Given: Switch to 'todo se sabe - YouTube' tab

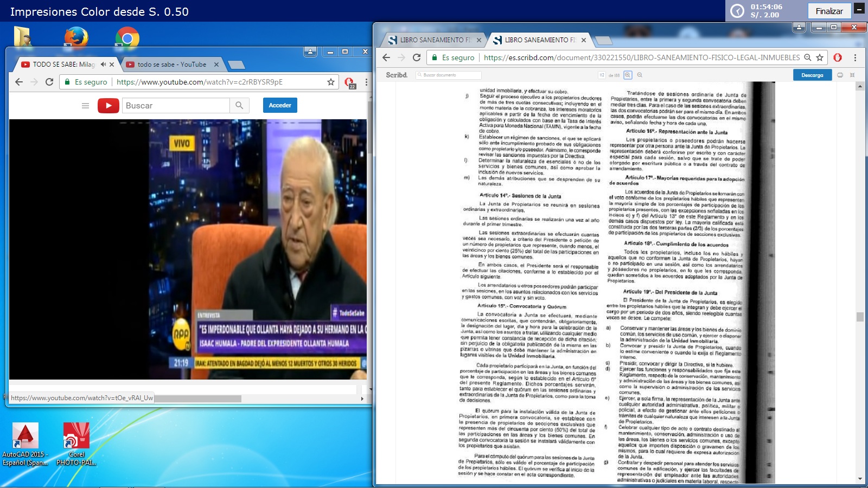Looking at the screenshot, I should click(171, 65).
